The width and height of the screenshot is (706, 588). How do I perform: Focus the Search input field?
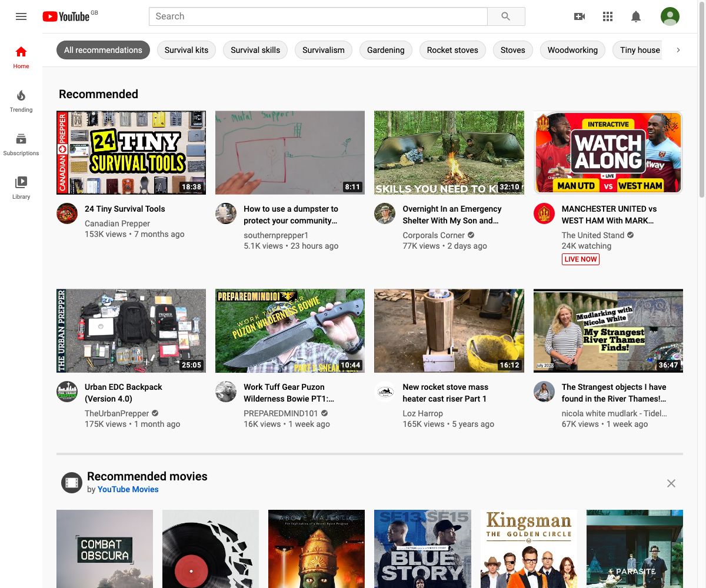tap(318, 16)
